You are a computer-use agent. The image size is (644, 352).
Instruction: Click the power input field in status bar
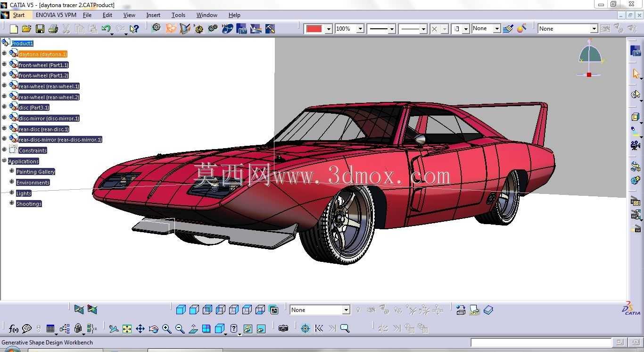[x=541, y=343]
